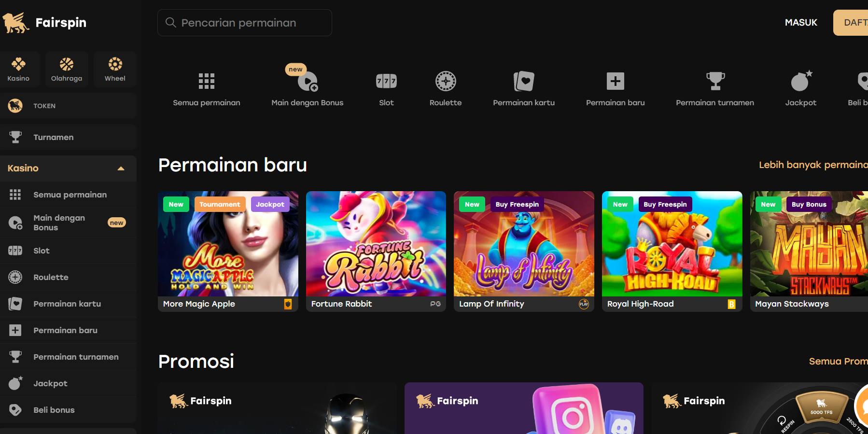Click the Slot 777 icon in sidebar
This screenshot has height=434, width=868.
[x=15, y=251]
